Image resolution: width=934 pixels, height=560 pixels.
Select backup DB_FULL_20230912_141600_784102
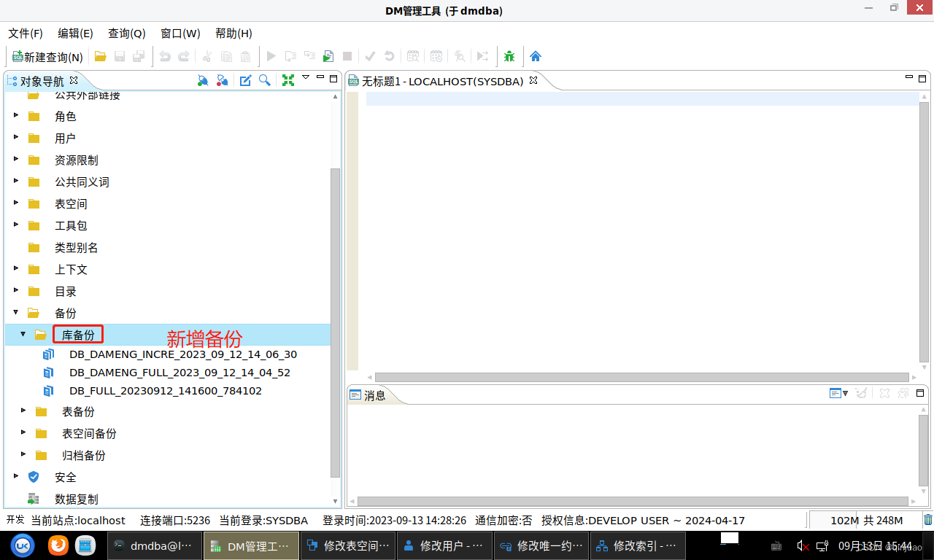click(x=166, y=391)
